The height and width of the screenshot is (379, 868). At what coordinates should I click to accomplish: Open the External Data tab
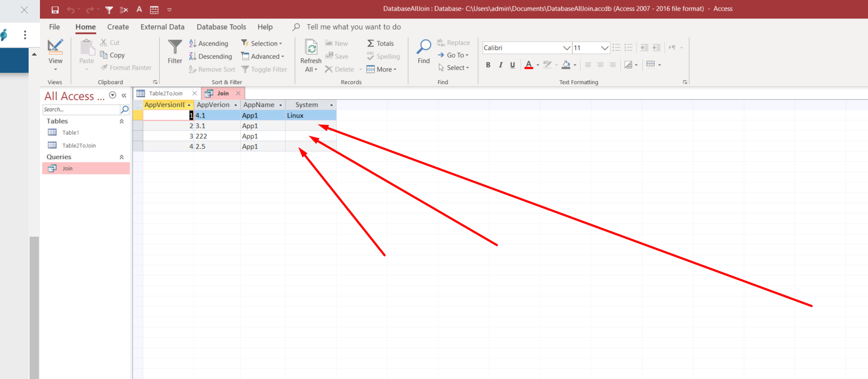point(162,27)
